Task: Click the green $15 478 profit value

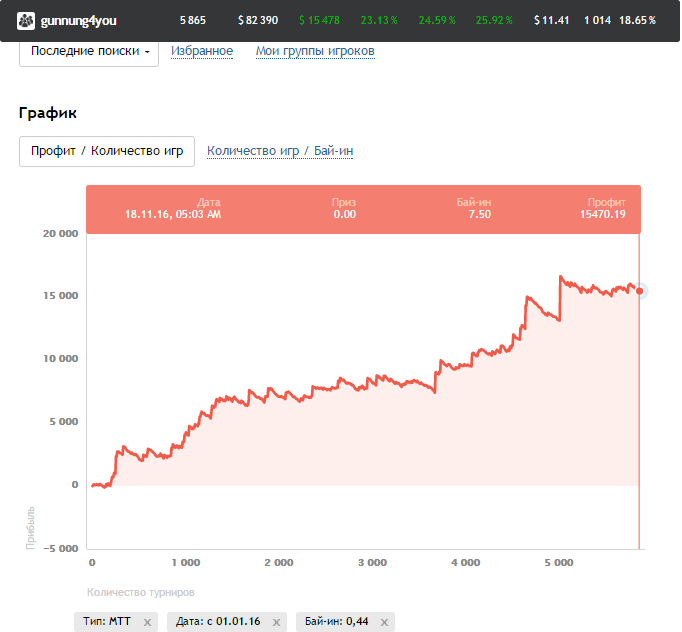Action: pos(319,20)
